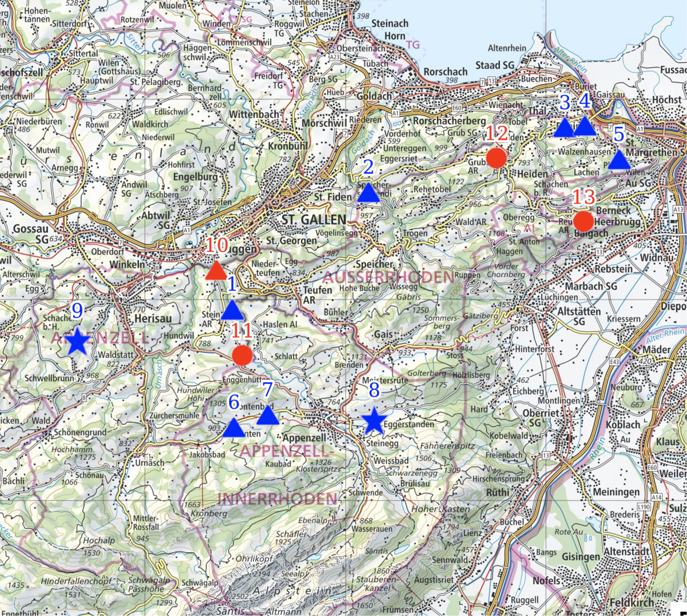Screen dimensions: 687x616
Task: Select the Bühler label
Action: (x=336, y=312)
